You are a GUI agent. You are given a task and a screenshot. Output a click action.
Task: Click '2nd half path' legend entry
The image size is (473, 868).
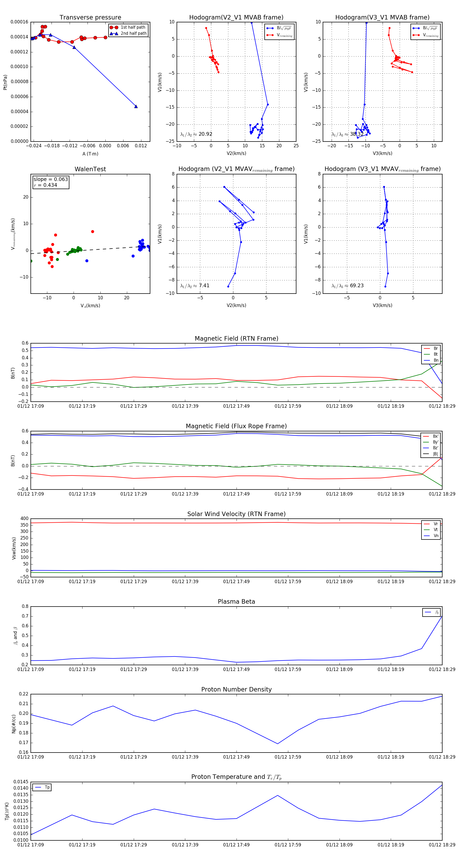[x=128, y=33]
